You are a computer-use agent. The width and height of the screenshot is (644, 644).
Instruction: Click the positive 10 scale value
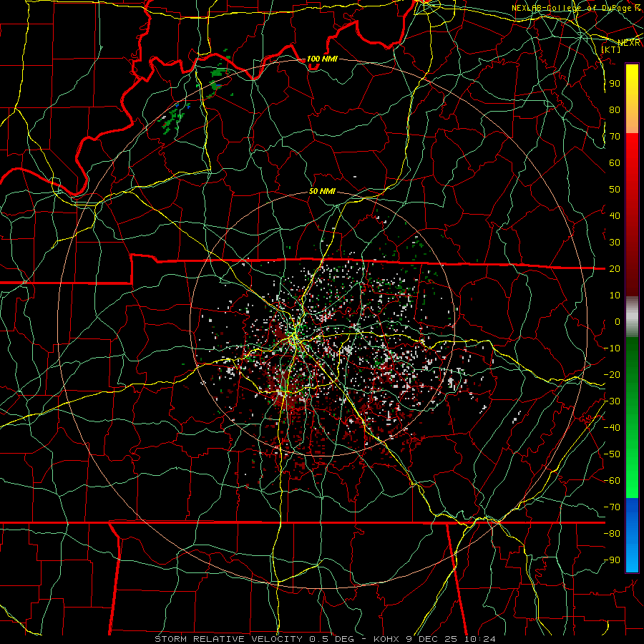click(615, 296)
